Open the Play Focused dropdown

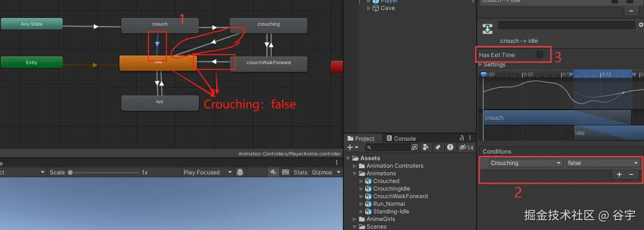[208, 172]
